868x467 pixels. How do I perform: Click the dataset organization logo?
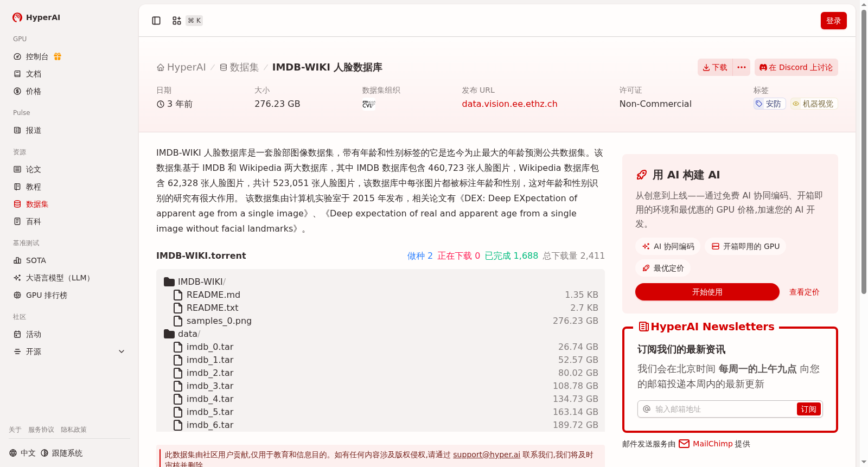369,104
